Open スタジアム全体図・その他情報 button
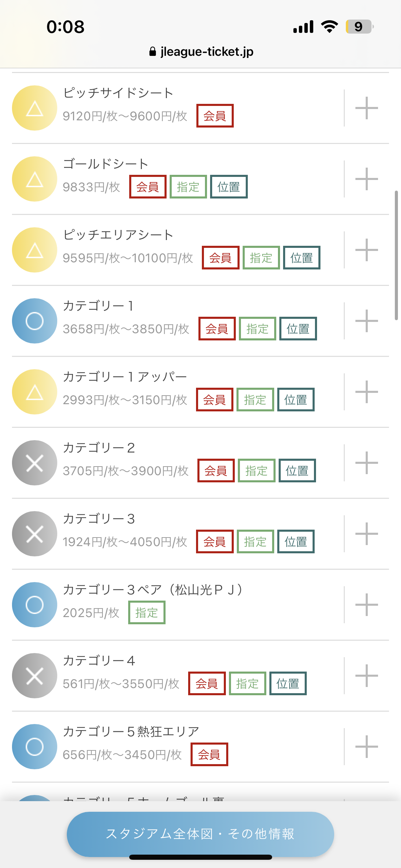 click(200, 834)
